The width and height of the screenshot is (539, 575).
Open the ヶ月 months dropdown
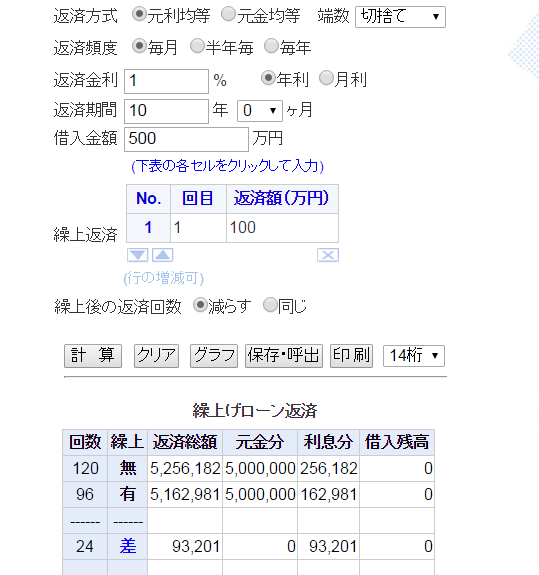[x=260, y=111]
